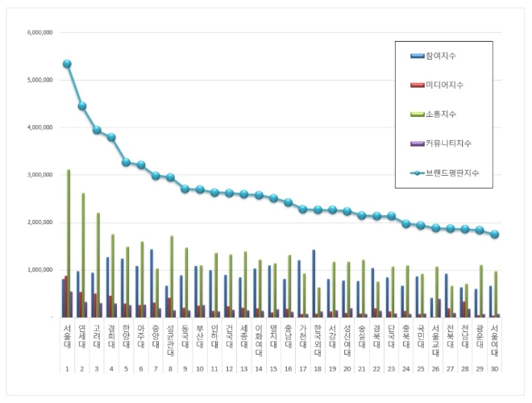This screenshot has width=532, height=403.
Task: Click the 소통지수 green legend marker
Action: [418, 114]
